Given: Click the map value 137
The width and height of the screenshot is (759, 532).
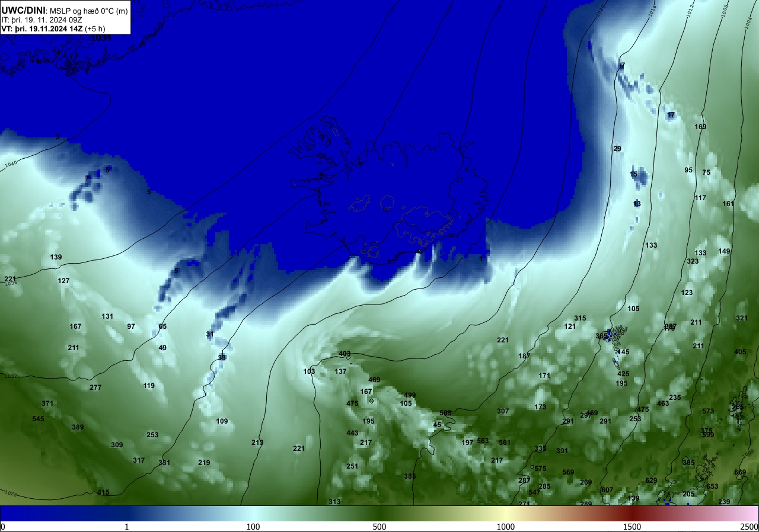Looking at the screenshot, I should 340,371.
